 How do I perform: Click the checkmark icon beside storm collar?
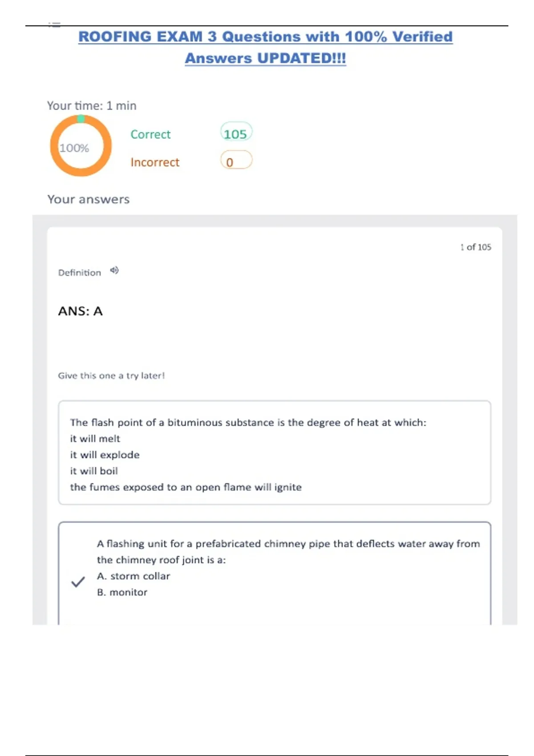point(78,582)
